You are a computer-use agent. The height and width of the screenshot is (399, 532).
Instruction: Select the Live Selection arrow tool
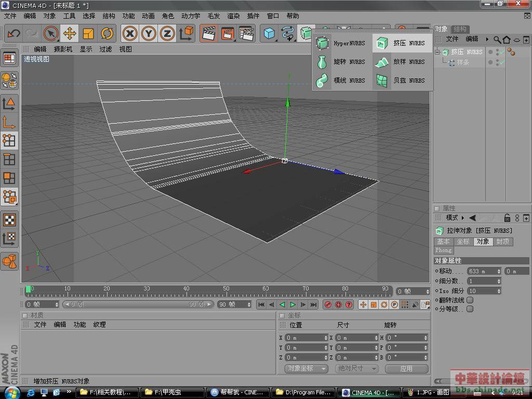point(51,34)
